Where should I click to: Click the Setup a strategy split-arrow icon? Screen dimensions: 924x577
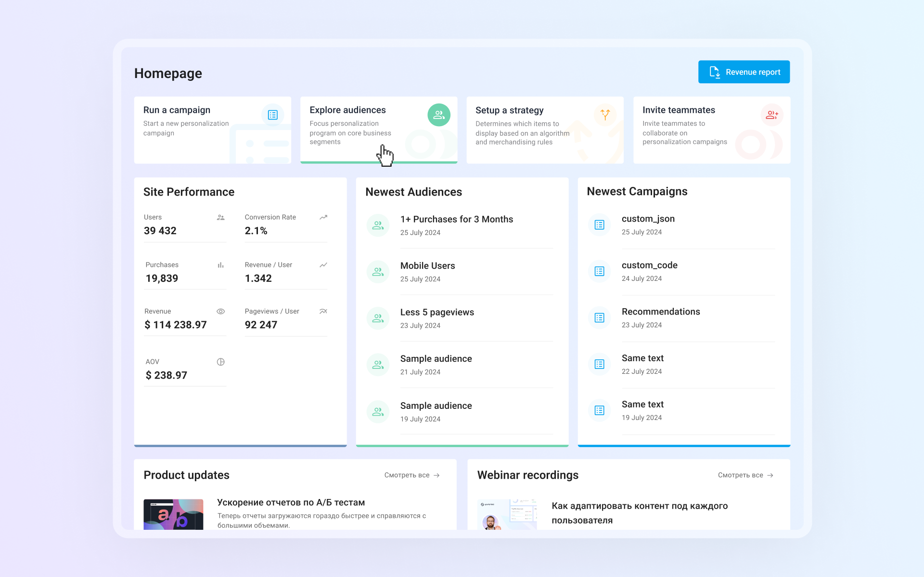click(605, 115)
